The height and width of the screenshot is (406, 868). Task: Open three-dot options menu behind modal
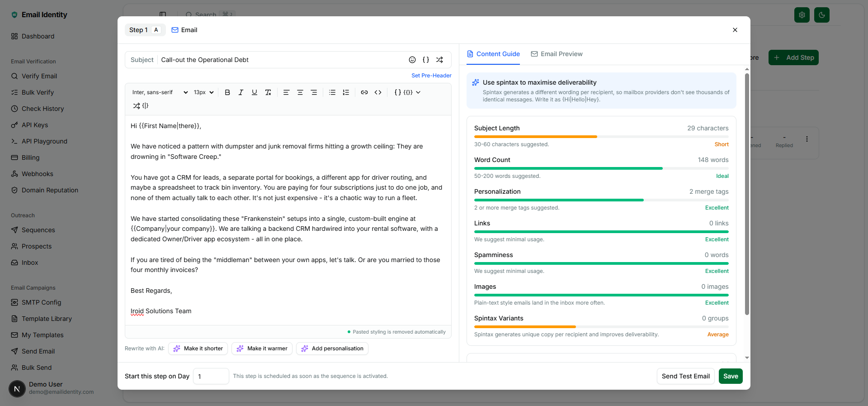click(807, 139)
